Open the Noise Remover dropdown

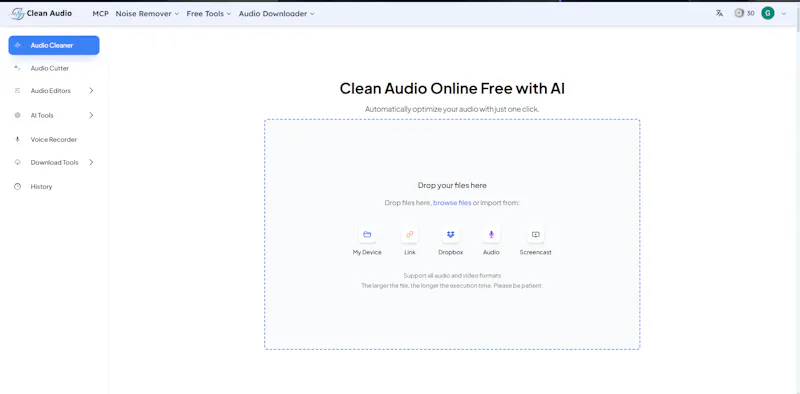[147, 14]
